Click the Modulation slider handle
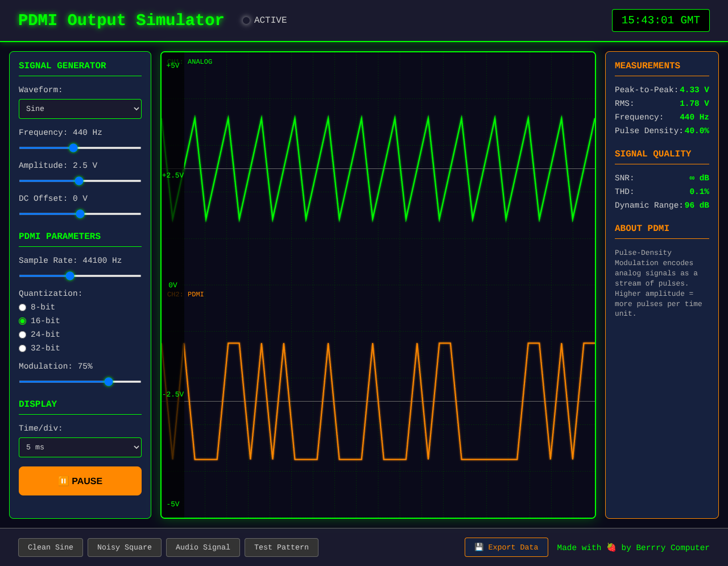This screenshot has width=728, height=566. tap(109, 382)
